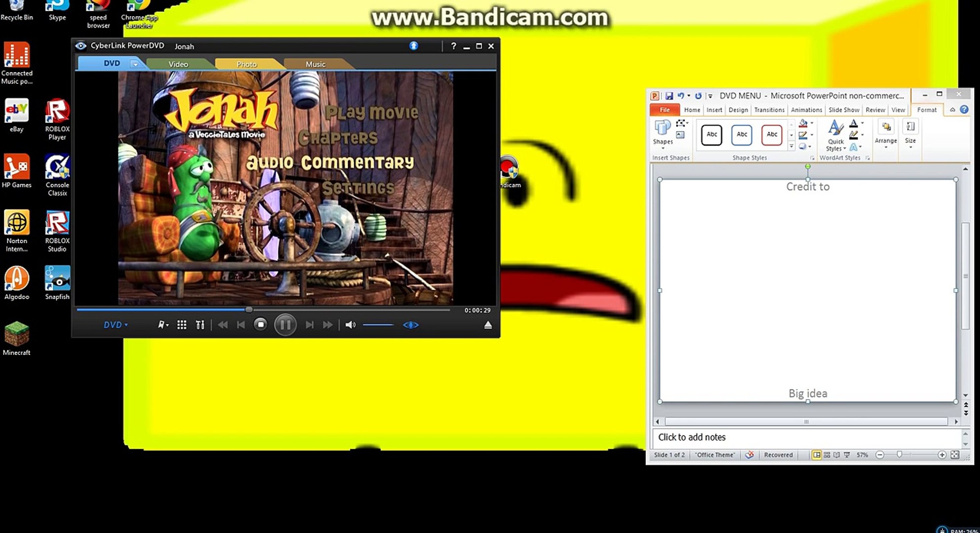Click the Text Box icon in Insert Shapes
This screenshot has height=533, width=980.
coord(680,135)
